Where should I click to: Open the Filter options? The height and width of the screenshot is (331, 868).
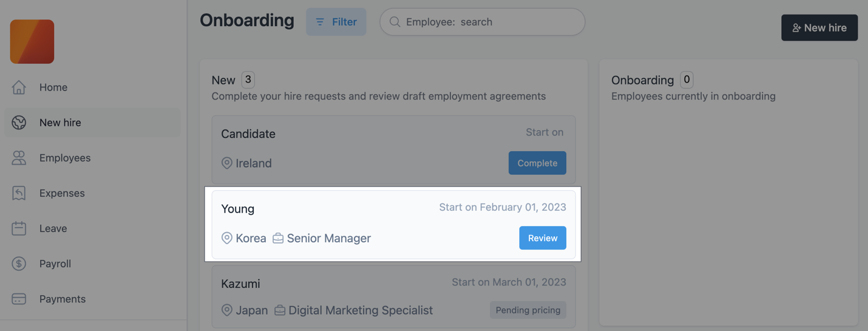point(336,22)
